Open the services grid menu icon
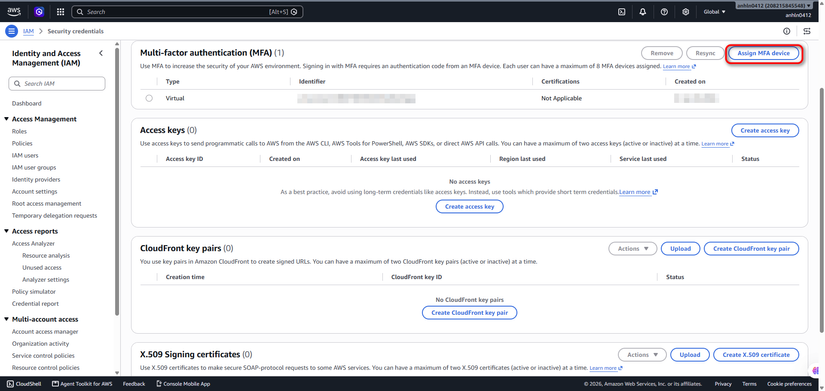Screen dimensions: 825x391 (x=61, y=11)
